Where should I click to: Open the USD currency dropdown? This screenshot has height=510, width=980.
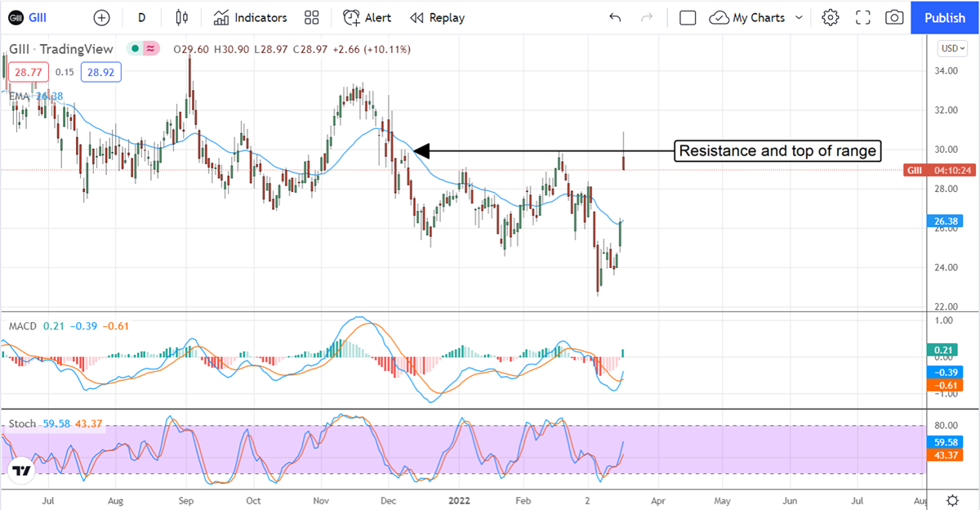click(x=951, y=48)
